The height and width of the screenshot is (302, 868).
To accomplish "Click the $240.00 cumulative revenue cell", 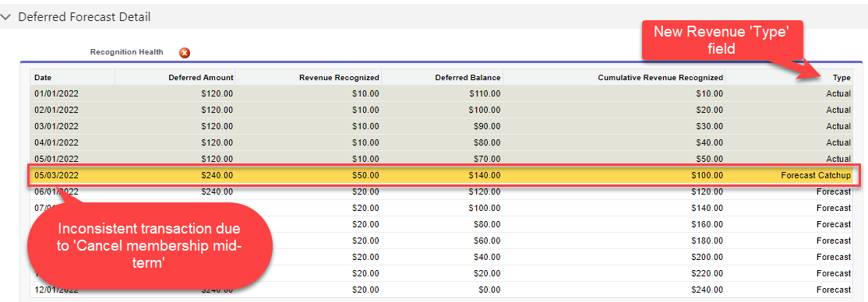I will (x=707, y=290).
